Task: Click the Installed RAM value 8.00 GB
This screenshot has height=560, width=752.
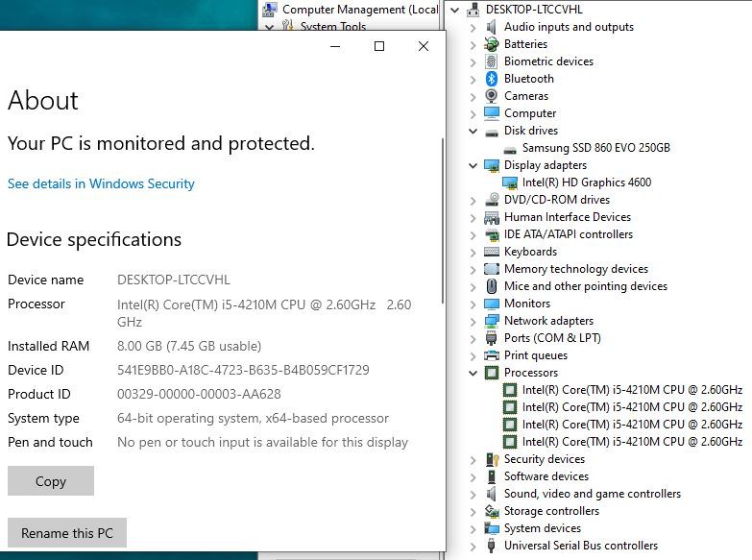Action: pos(189,346)
